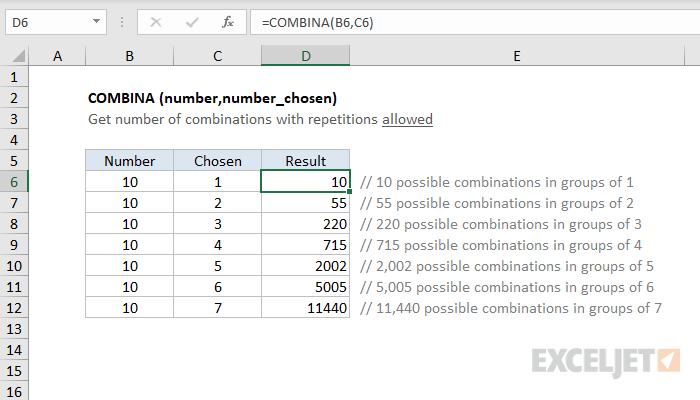Click the Select All corner triangle

[15, 57]
